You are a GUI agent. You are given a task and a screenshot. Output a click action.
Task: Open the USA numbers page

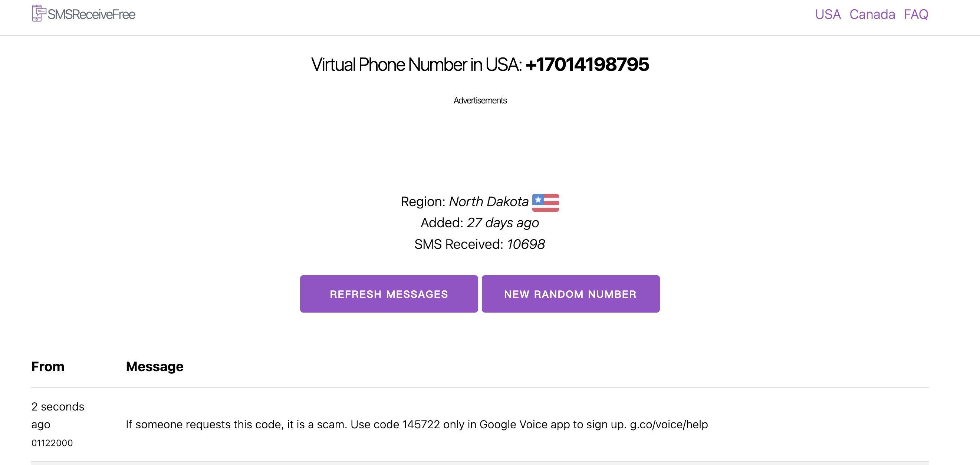(828, 14)
